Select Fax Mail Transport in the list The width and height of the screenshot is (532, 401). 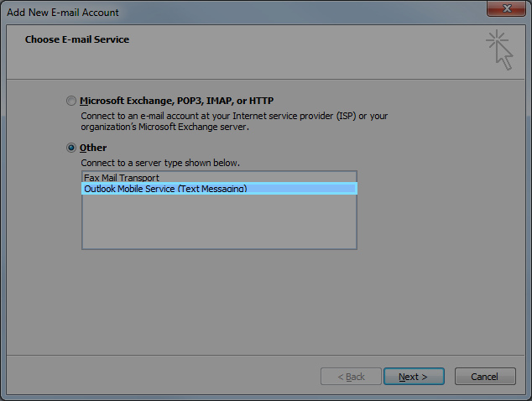122,178
